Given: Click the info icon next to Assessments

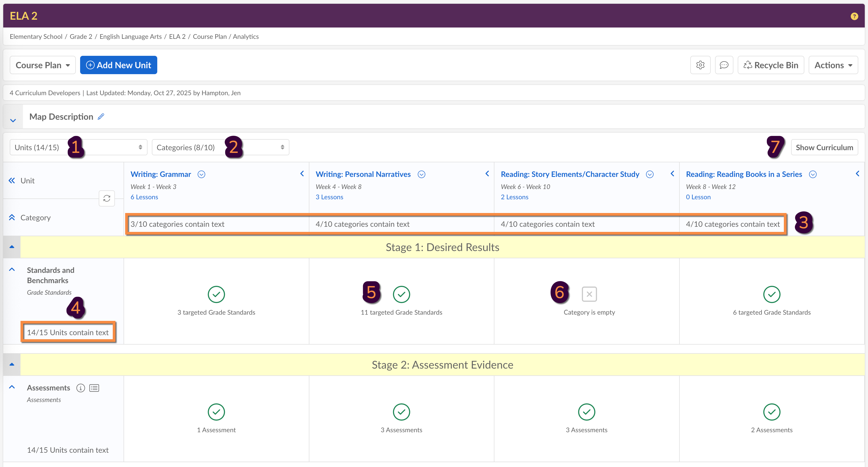Looking at the screenshot, I should 81,388.
